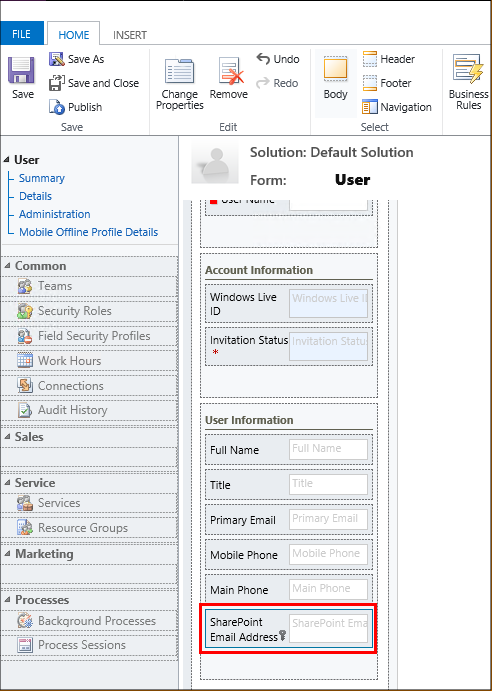This screenshot has width=492, height=691.
Task: Select the Navigation area
Action: 397,107
